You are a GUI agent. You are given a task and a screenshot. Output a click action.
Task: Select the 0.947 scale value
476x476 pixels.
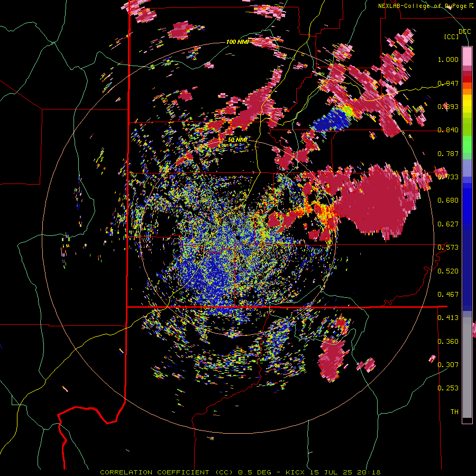(448, 83)
